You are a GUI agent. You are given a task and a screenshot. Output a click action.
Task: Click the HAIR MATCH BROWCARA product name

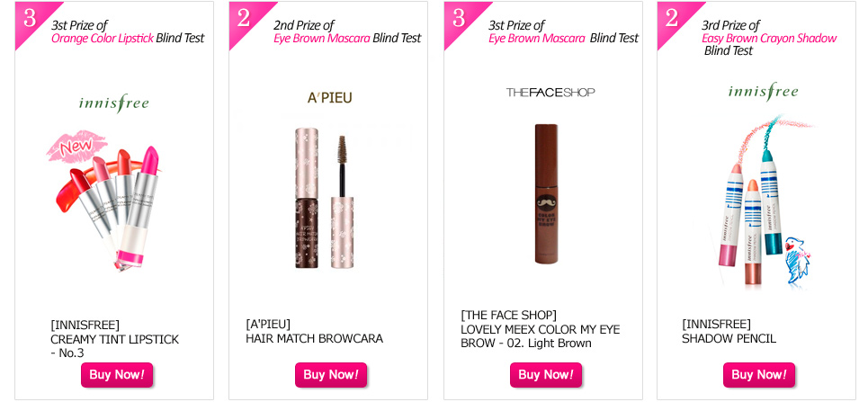[x=315, y=338]
